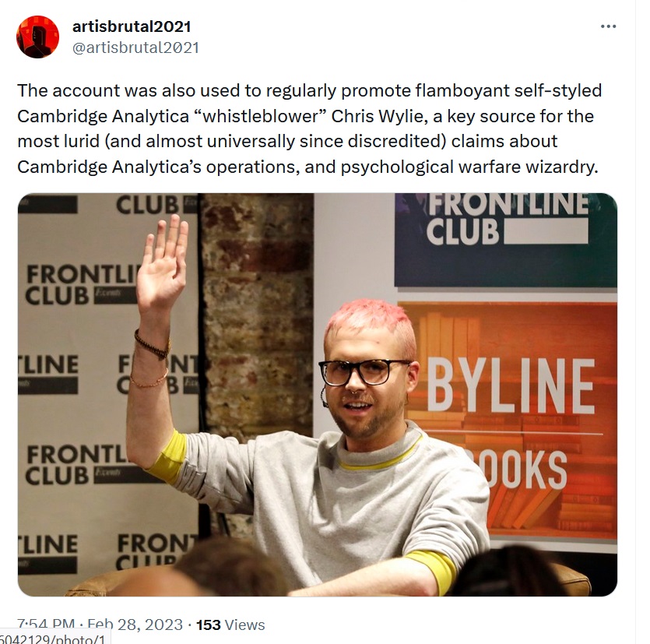Click the teal Frontline Club sign

coord(506,239)
